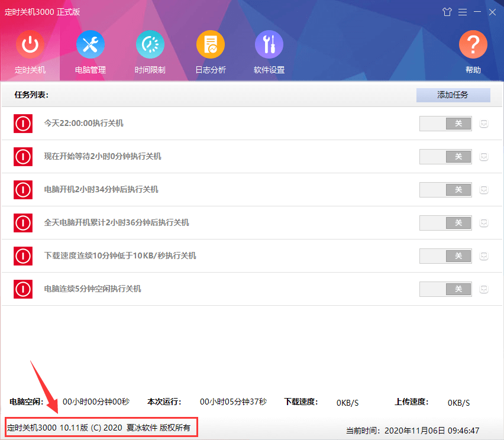The image size is (504, 440).
Task: Click window title 定时关机3000 正式版
Action: (42, 12)
